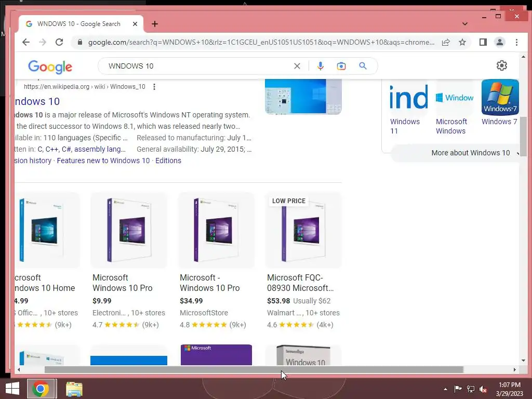Screen dimensions: 532x399
Task: Open Windows 11 related search card
Action: pos(408,108)
